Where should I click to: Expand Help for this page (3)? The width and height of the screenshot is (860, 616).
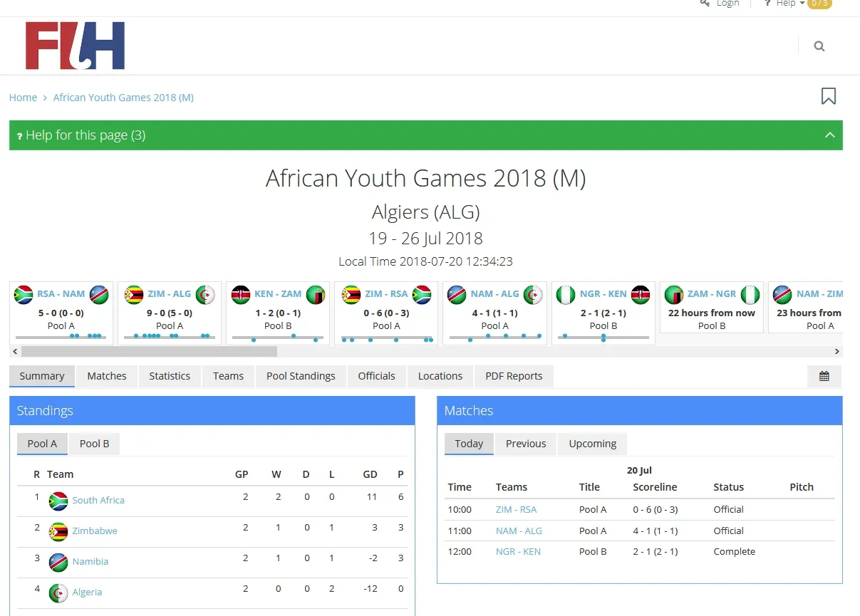[86, 135]
